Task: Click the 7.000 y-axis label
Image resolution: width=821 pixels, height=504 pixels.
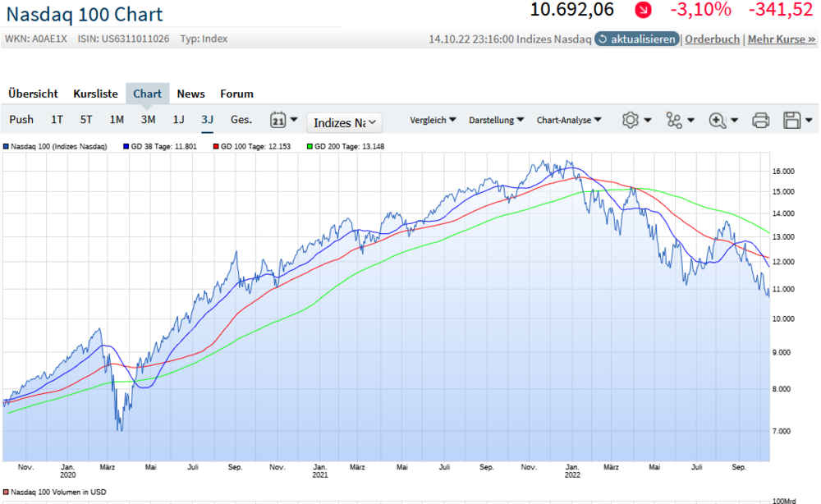Action: tap(782, 431)
